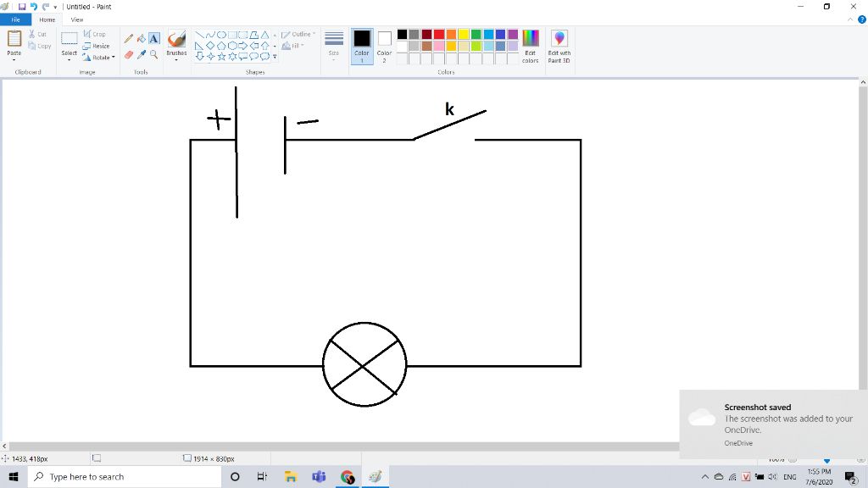The width and height of the screenshot is (868, 488).
Task: Click the Paste clipboard icon
Action: (x=14, y=39)
